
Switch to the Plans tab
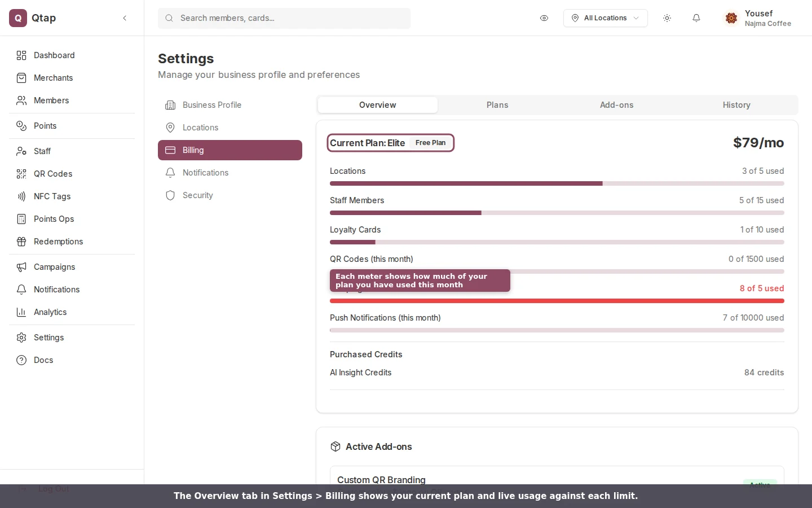(497, 105)
